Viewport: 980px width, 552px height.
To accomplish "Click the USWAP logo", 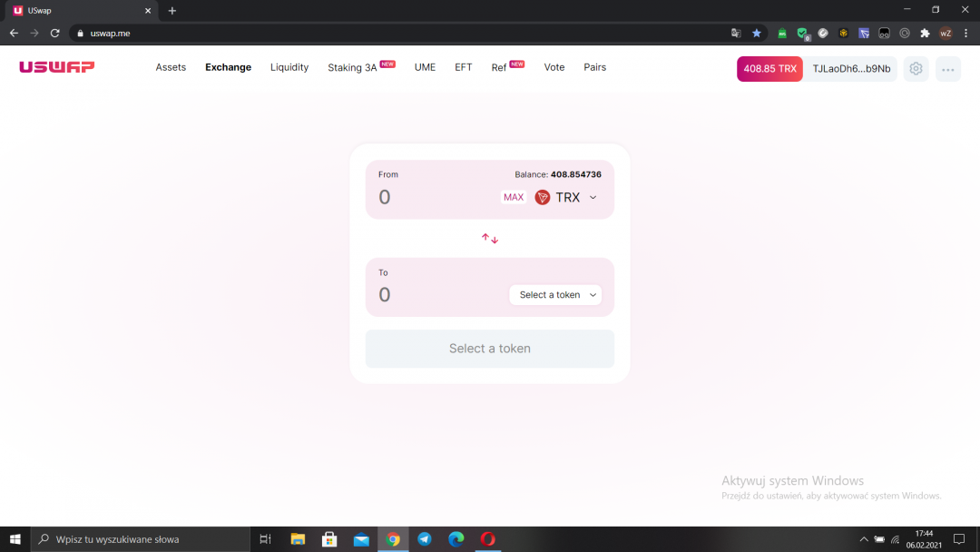I will (57, 67).
